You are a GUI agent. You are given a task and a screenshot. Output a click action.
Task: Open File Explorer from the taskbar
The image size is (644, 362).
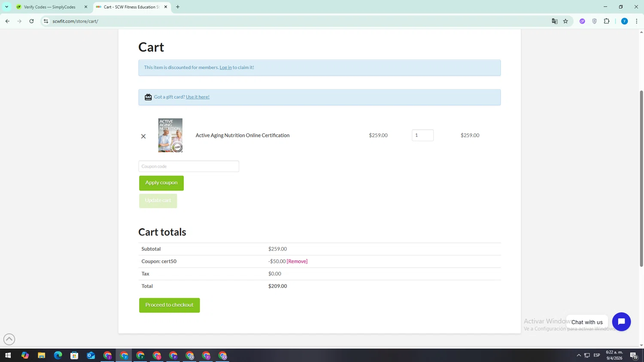41,355
